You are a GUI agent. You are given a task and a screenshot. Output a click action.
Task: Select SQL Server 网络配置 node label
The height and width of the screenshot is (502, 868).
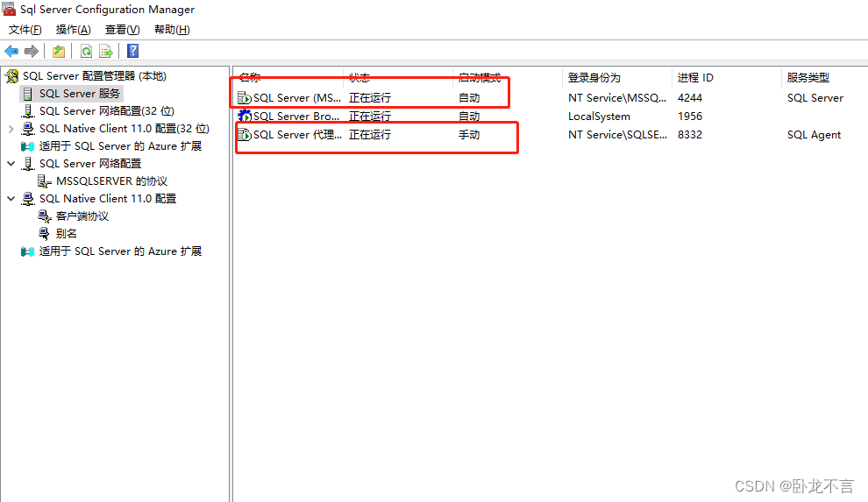click(90, 164)
